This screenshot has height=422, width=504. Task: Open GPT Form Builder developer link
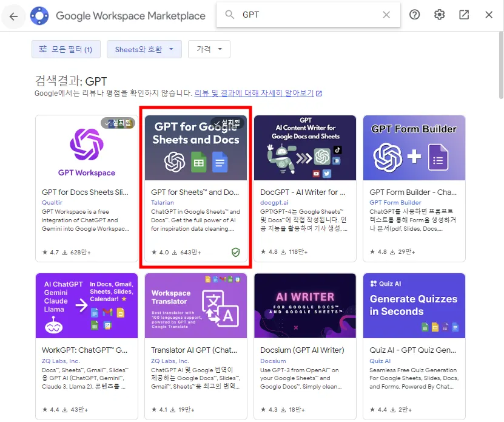pos(395,202)
